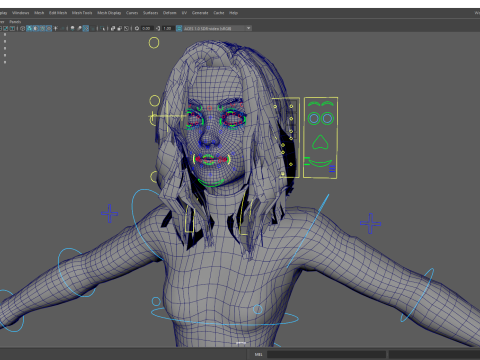
Task: Select blue cross control near left shoulder
Action: pos(370,223)
